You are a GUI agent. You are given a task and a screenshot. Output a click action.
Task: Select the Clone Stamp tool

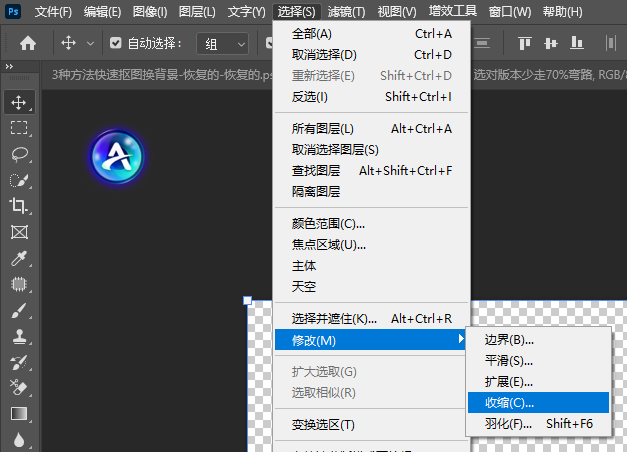19,336
